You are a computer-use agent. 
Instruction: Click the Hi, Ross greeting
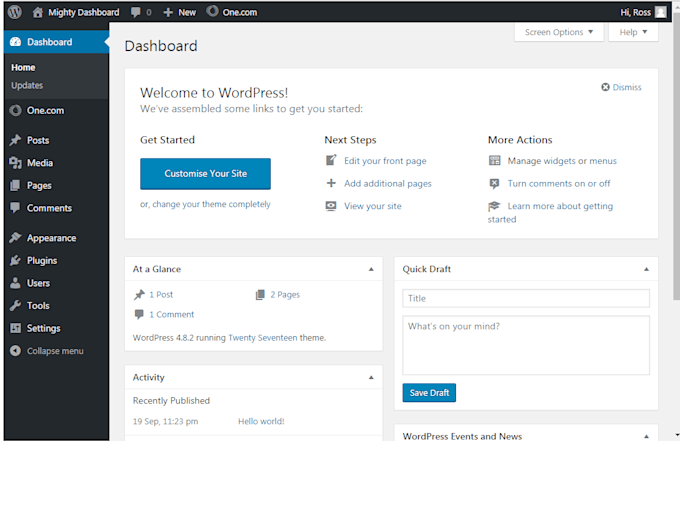[x=635, y=12]
